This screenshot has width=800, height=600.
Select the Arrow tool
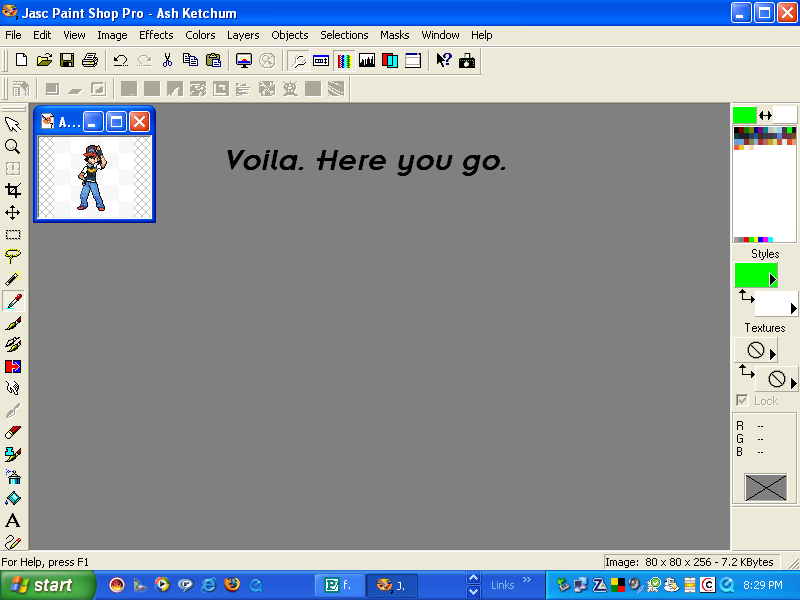coord(13,124)
